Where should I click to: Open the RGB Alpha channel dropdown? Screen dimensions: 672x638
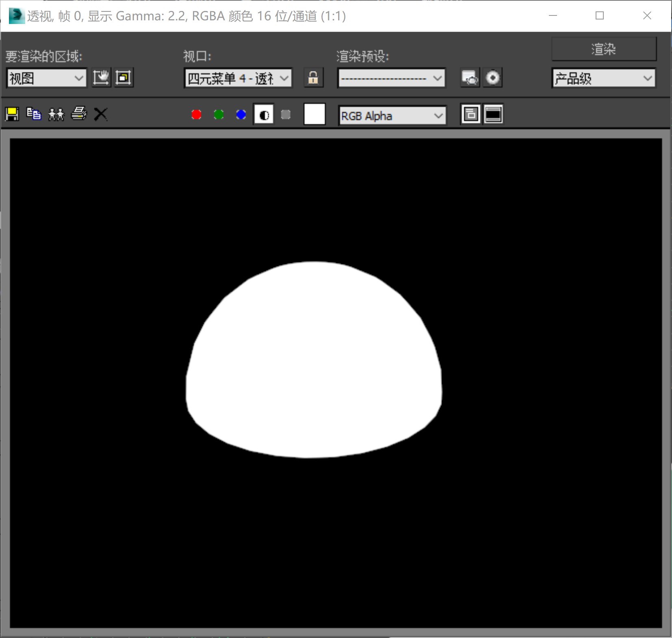point(392,116)
